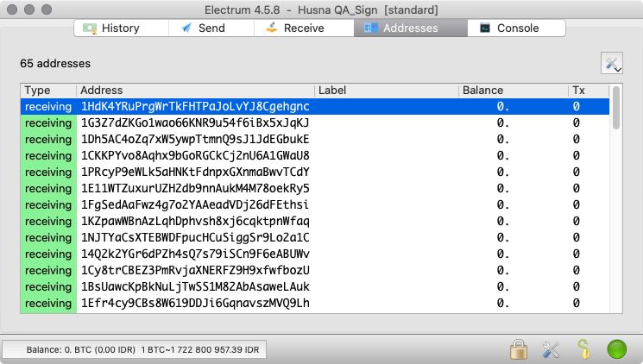Click the Balance status bar text
The width and height of the screenshot is (643, 364).
coord(142,349)
